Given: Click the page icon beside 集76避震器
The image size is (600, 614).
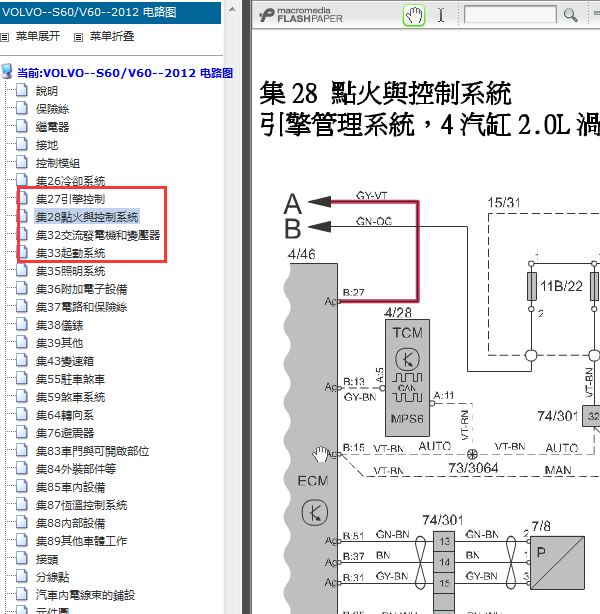Looking at the screenshot, I should (22, 432).
